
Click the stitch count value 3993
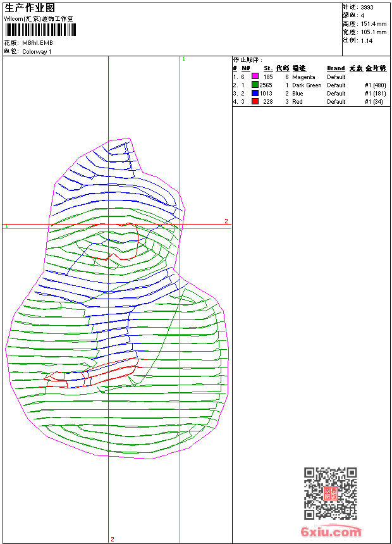pyautogui.click(x=367, y=7)
